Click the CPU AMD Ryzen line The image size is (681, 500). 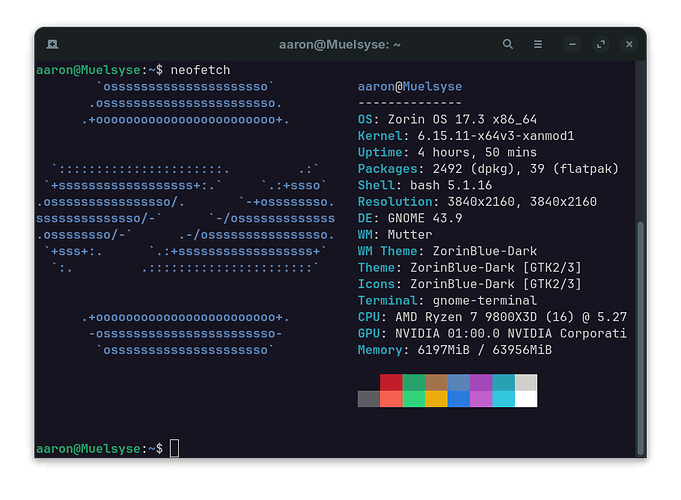(x=492, y=318)
